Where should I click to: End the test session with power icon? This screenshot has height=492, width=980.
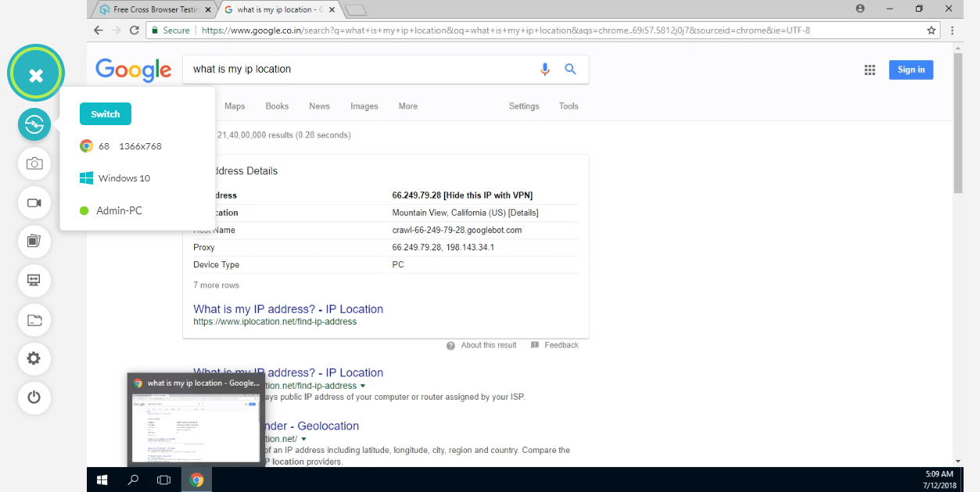click(x=34, y=397)
